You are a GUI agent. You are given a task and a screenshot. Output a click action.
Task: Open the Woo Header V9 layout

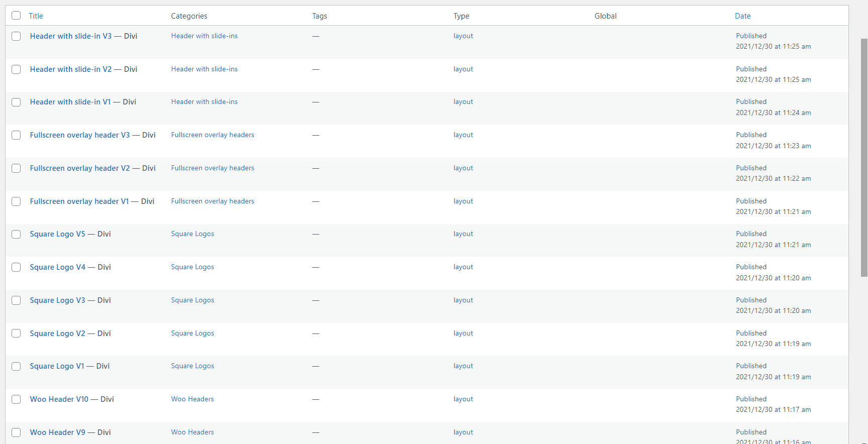point(58,432)
